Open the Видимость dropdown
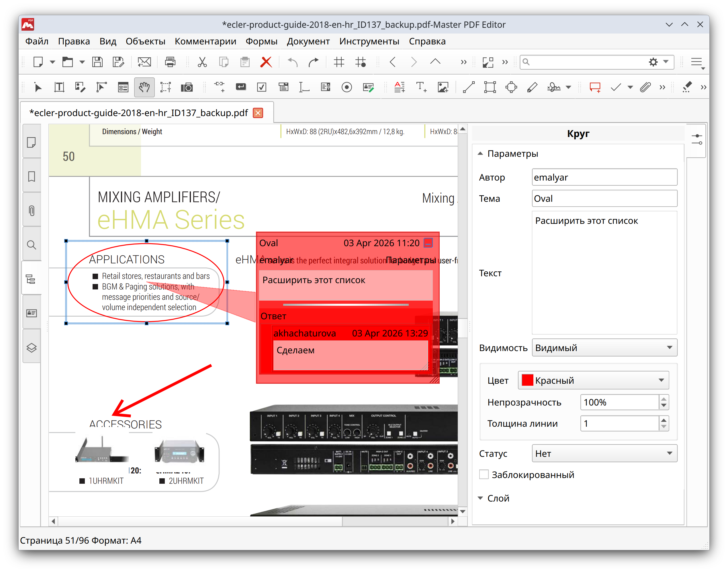The width and height of the screenshot is (728, 572). [604, 348]
